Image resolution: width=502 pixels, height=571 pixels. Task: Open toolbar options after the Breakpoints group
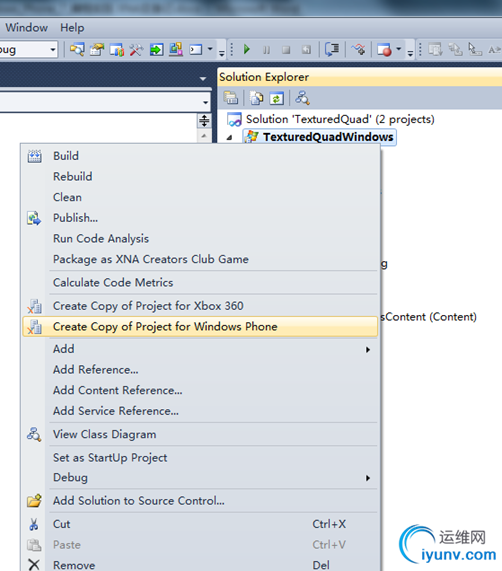coord(410,52)
